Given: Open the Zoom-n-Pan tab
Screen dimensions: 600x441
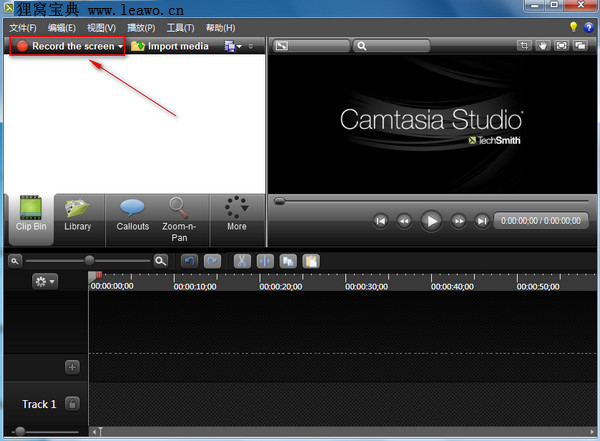Looking at the screenshot, I should coord(179,219).
